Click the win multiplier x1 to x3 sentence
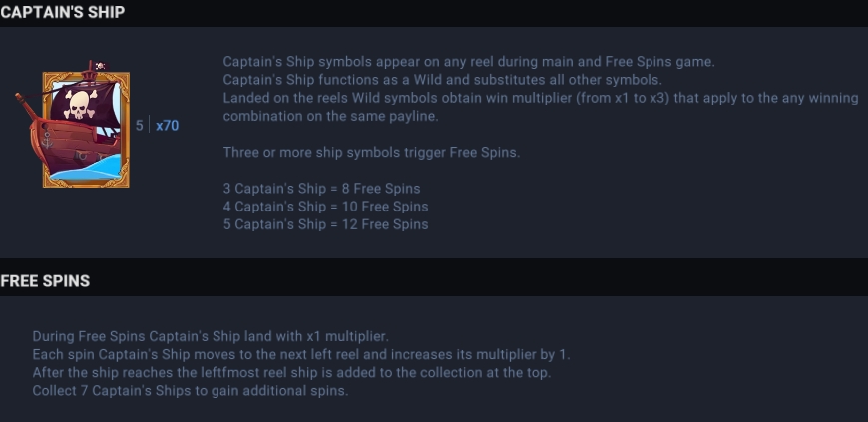This screenshot has width=868, height=422. 541,107
